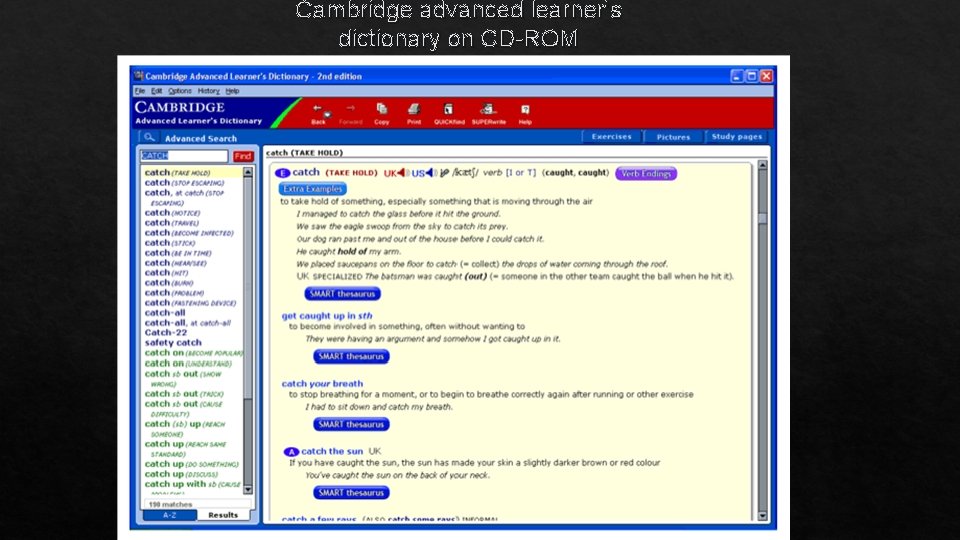This screenshot has width=960, height=540.
Task: Select the A-Z tab below the list
Action: pos(170,515)
